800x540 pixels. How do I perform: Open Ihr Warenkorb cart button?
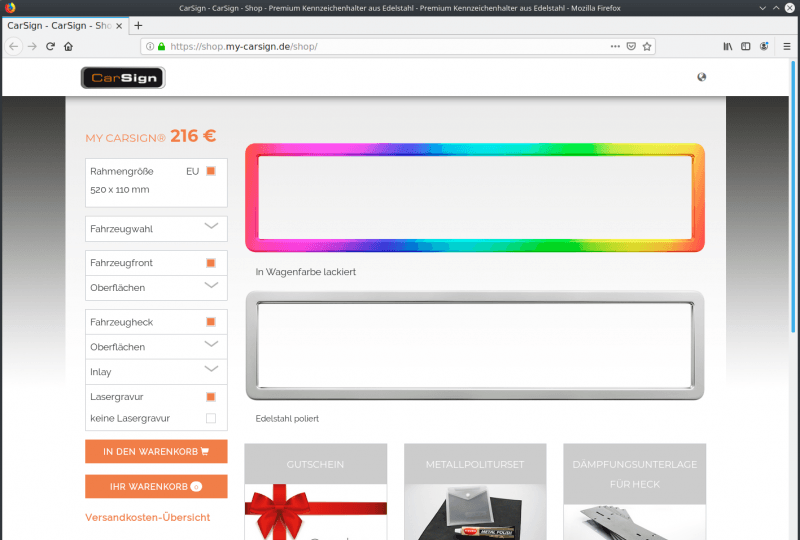point(156,486)
